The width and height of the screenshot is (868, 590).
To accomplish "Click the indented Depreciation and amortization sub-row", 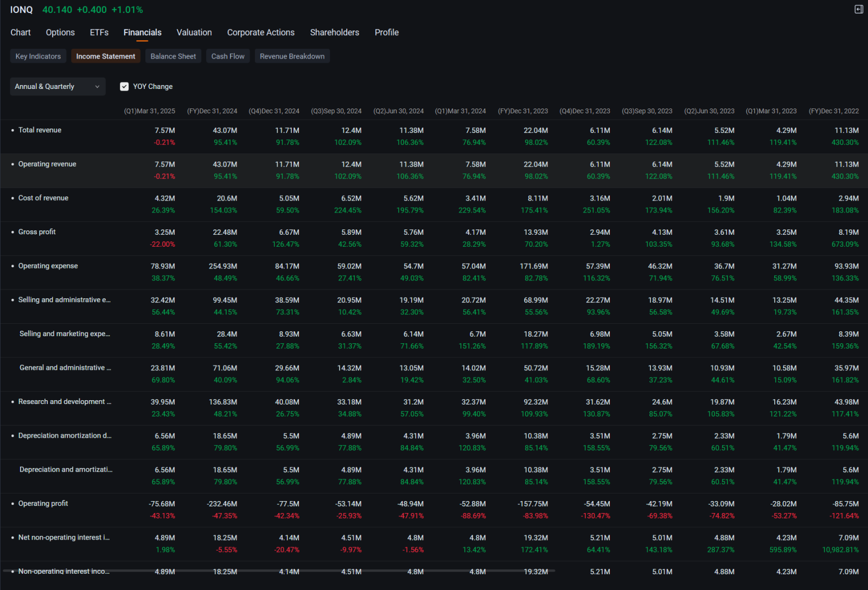I will click(66, 470).
